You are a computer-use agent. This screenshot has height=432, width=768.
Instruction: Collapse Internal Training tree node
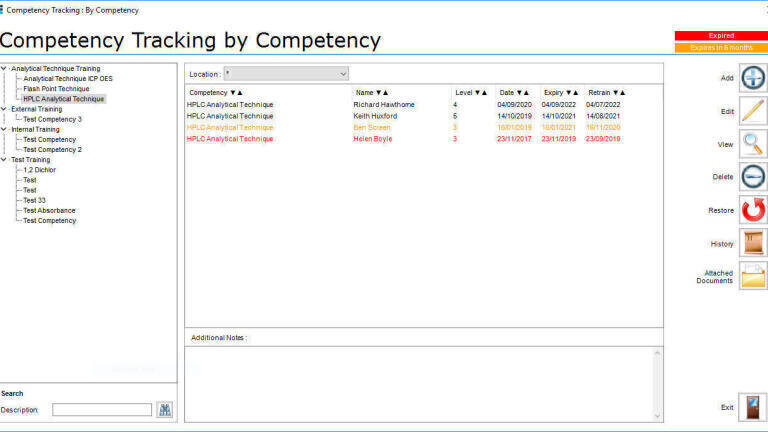pos(3,129)
